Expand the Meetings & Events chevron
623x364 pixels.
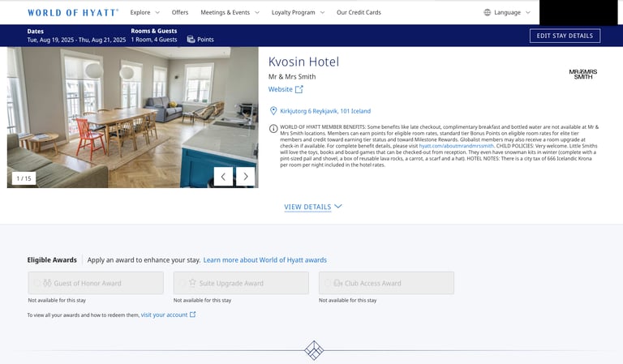[257, 13]
